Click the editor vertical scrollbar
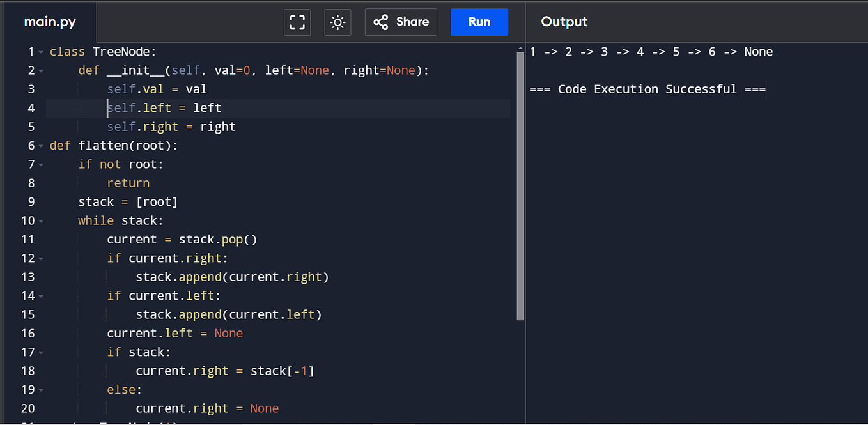Image resolution: width=868 pixels, height=425 pixels. pos(520,186)
